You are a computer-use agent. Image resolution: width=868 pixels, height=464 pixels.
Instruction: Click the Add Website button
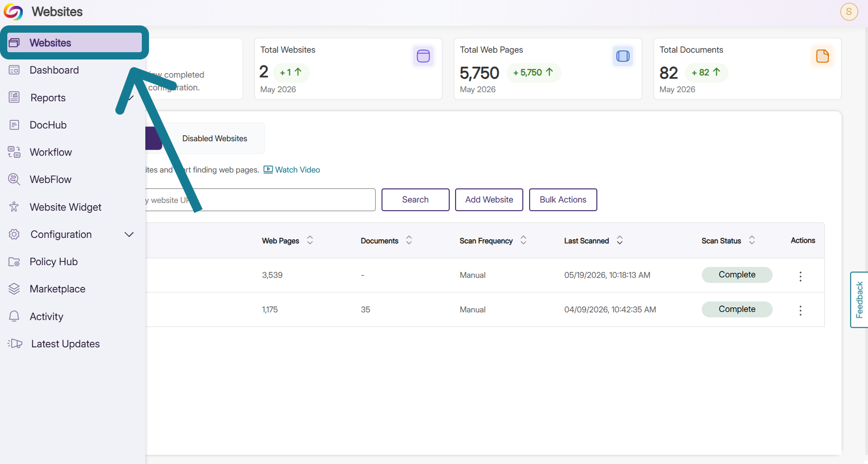point(489,200)
